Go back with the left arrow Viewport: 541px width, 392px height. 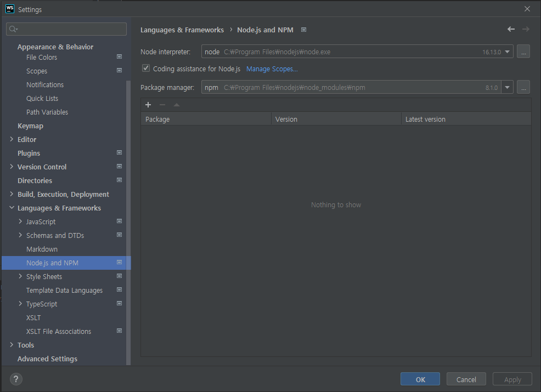tap(511, 29)
